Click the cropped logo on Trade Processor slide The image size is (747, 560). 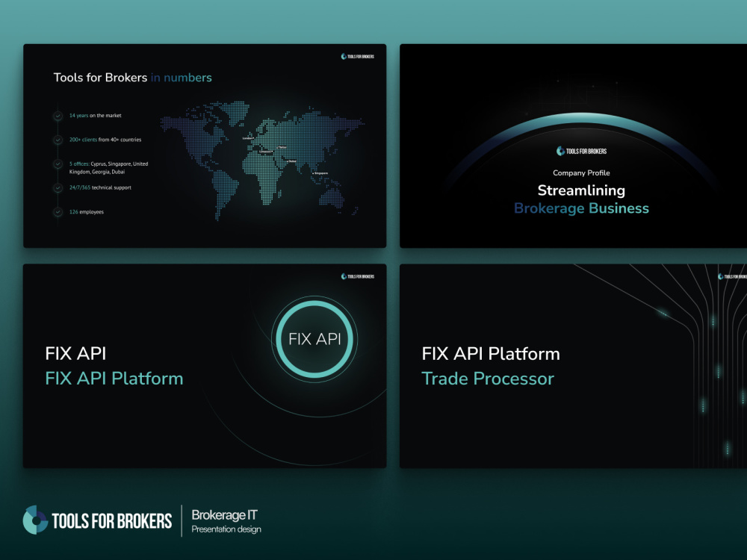tap(732, 276)
